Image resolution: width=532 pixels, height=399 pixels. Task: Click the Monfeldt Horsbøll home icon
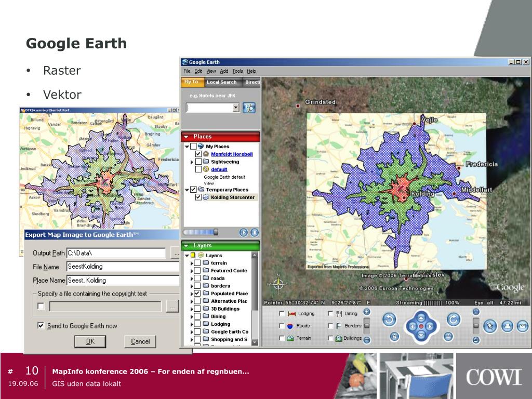206,154
